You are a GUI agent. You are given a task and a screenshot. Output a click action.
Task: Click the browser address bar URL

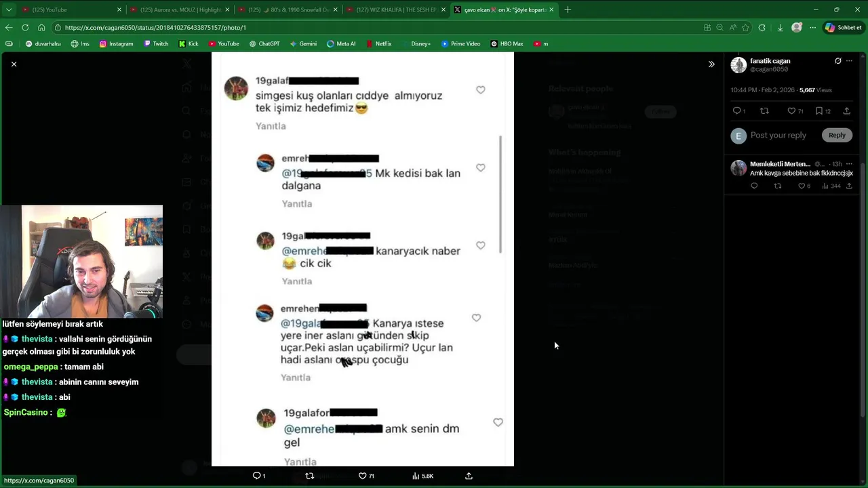tap(155, 28)
